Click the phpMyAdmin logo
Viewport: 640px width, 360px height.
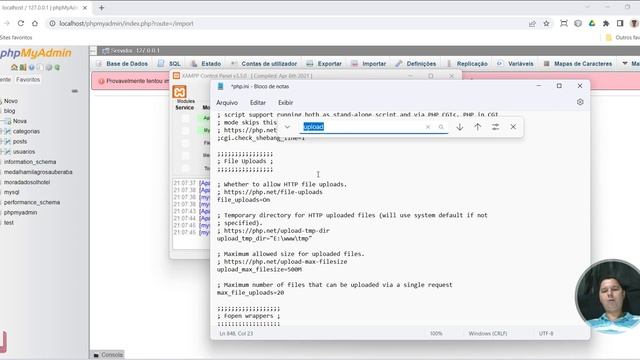point(36,53)
